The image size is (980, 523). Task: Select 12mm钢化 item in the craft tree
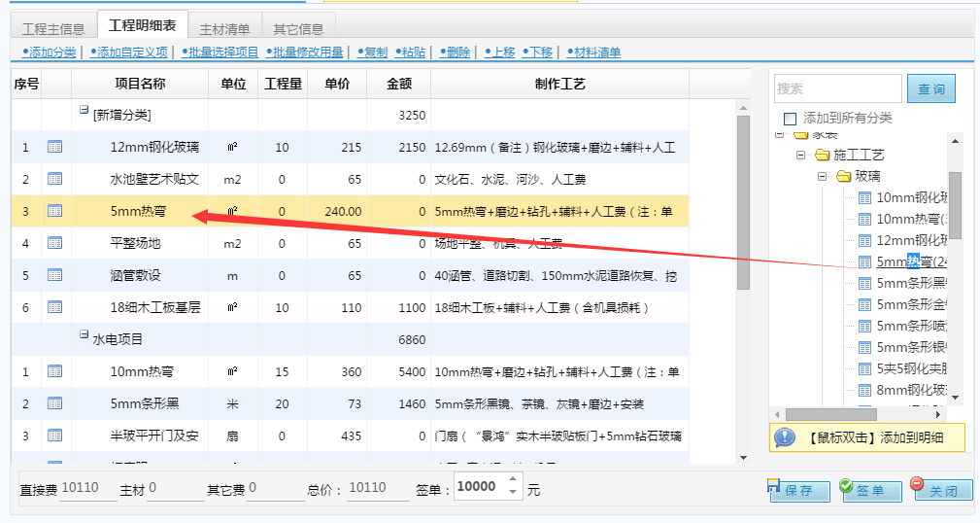pyautogui.click(x=911, y=240)
